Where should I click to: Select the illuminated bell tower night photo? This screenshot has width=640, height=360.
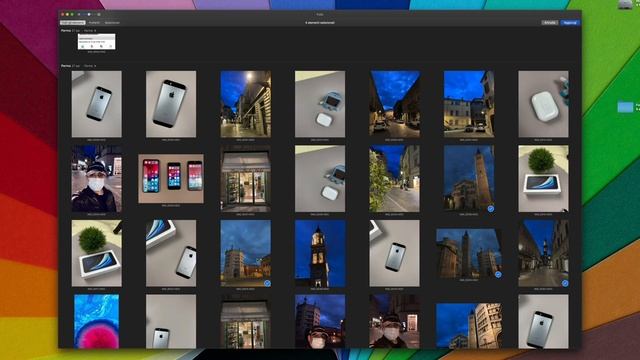320,253
